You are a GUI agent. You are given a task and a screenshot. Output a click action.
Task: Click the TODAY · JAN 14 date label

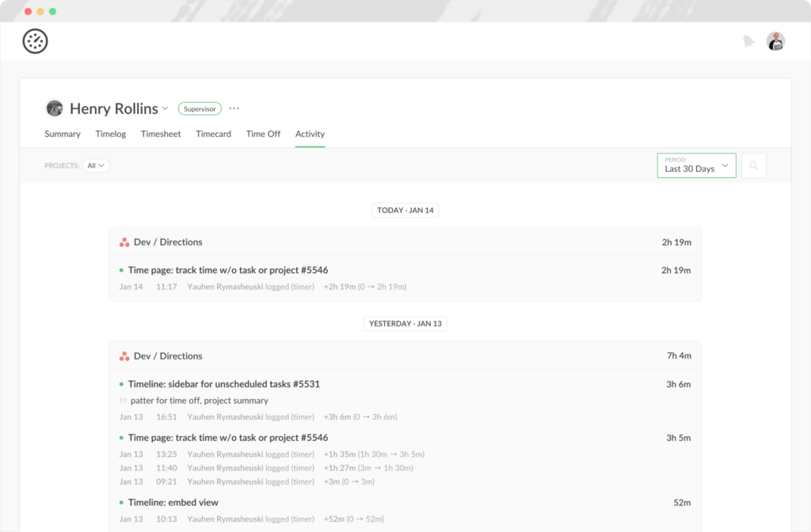pyautogui.click(x=405, y=210)
